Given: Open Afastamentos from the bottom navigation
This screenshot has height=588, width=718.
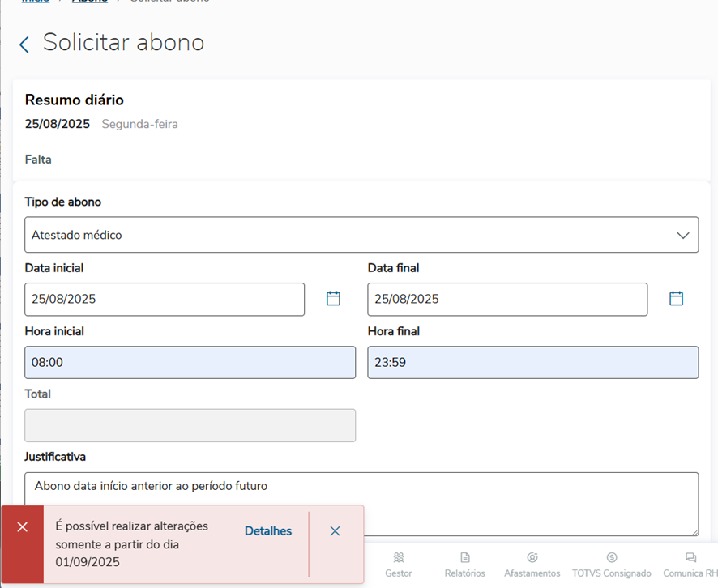Looking at the screenshot, I should [x=532, y=565].
